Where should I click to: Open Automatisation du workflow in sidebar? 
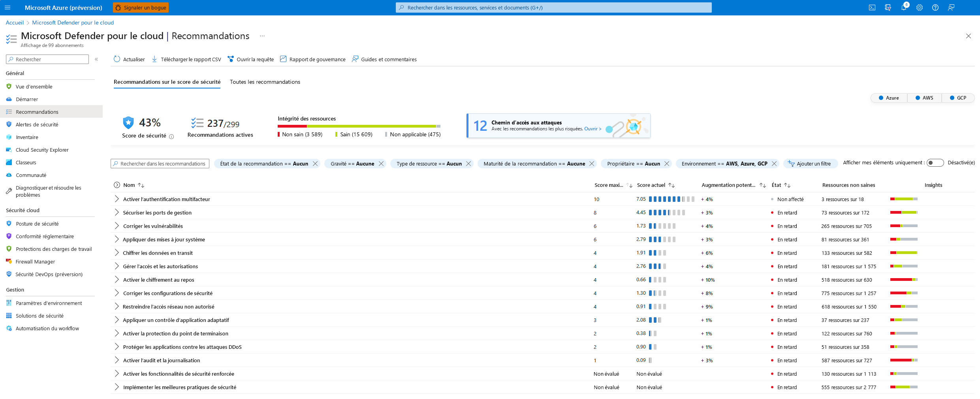click(47, 328)
